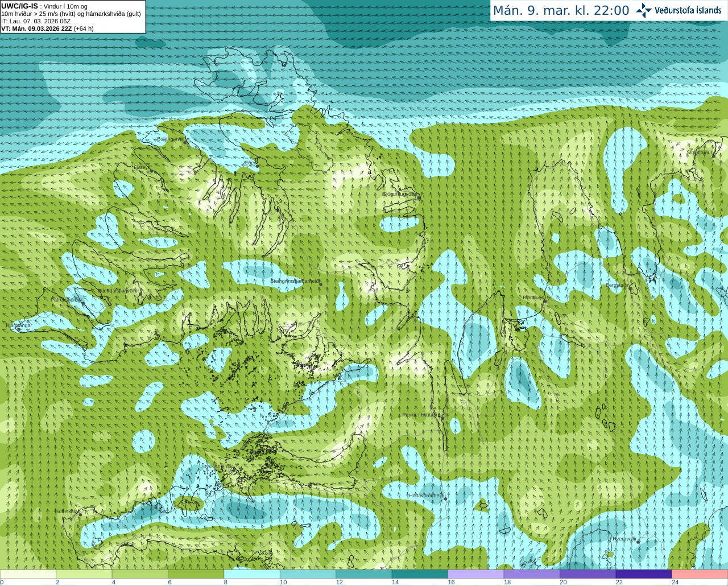Click the 'Steingrímsfjarðarheiði' place name label

point(295,281)
